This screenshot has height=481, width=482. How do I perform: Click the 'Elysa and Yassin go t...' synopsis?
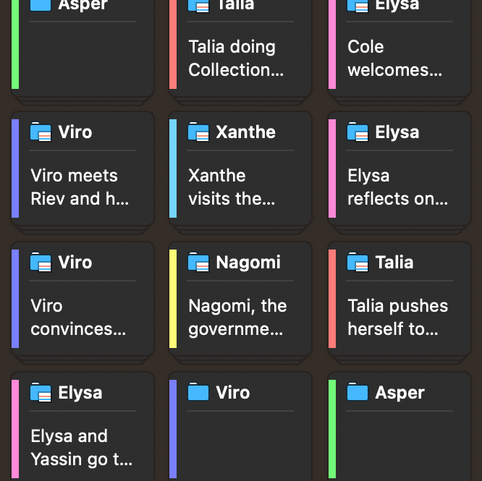tap(81, 448)
